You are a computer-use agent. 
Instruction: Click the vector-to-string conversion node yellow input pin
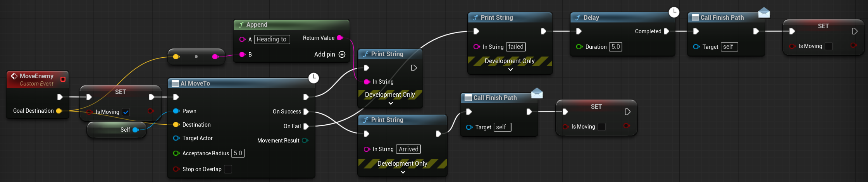pyautogui.click(x=176, y=57)
